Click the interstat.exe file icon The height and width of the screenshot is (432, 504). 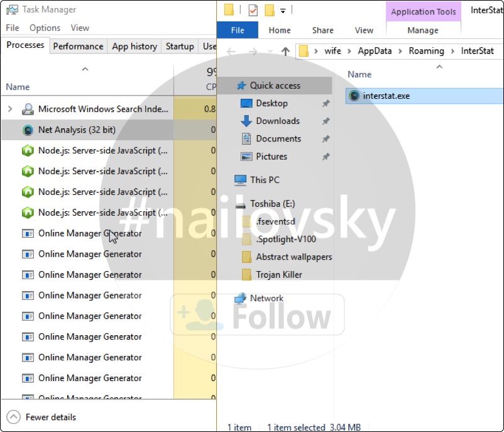tap(354, 96)
